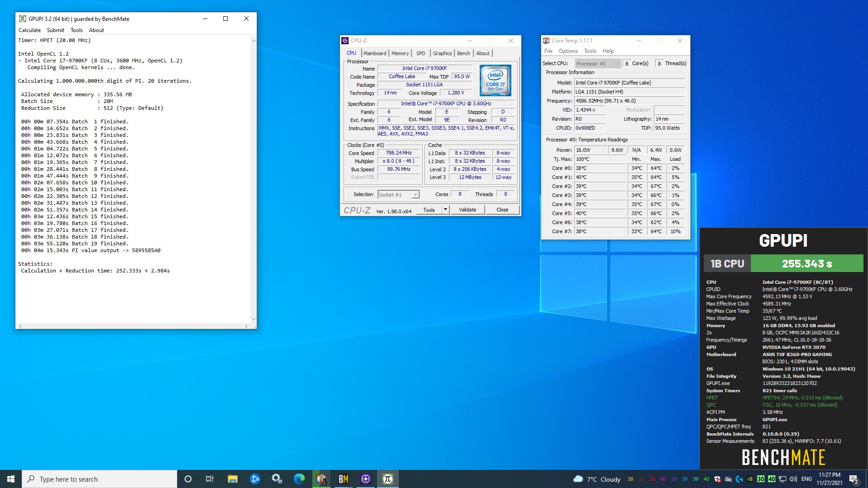
Task: Click the yellow 38 core temperature tray readout
Action: coord(630,479)
